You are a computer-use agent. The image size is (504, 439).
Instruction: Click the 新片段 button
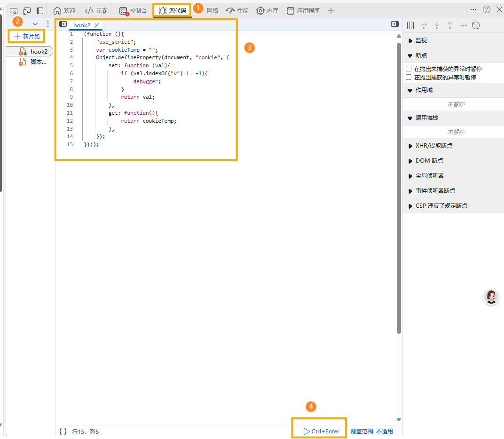(x=27, y=36)
